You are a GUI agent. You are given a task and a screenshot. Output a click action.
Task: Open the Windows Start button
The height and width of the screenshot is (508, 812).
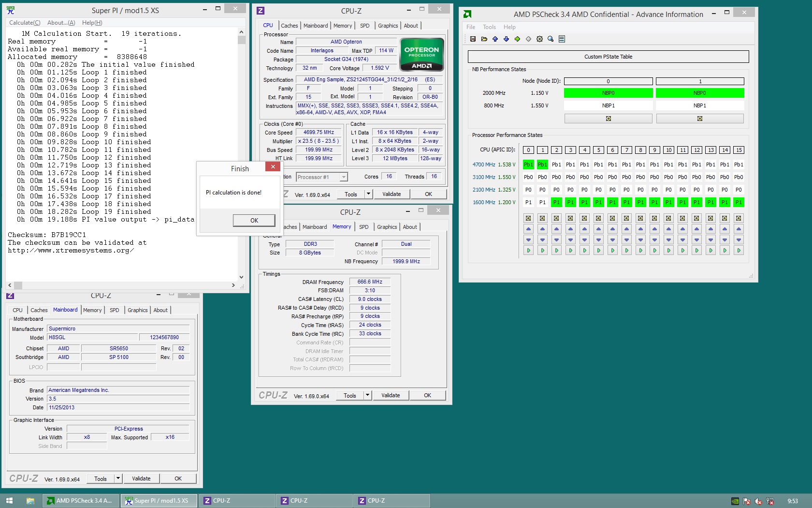(9, 501)
